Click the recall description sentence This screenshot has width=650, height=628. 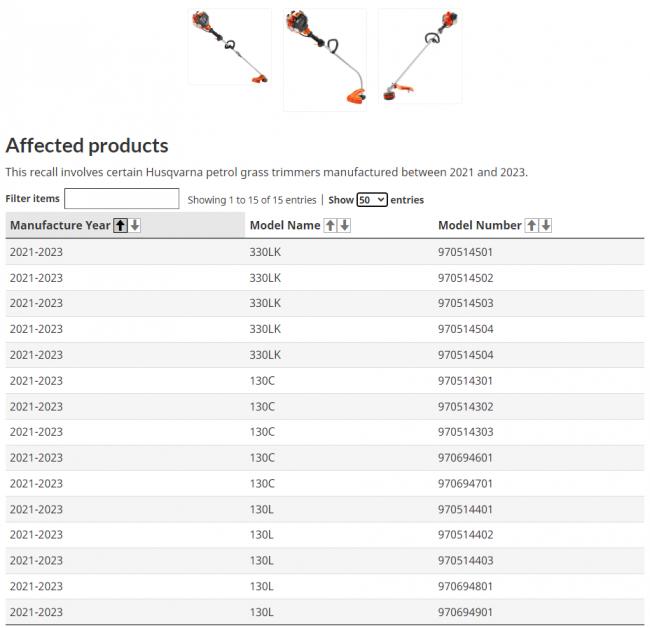pos(267,172)
